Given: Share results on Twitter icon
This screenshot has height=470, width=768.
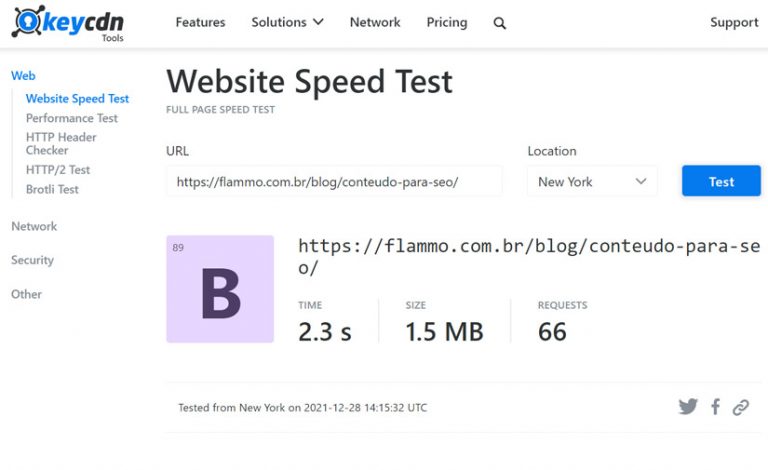Looking at the screenshot, I should 688,406.
